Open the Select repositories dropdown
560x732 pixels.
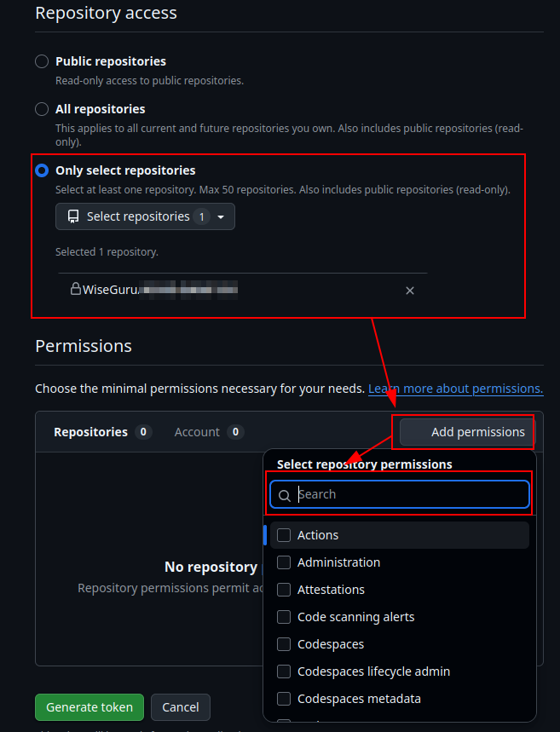click(x=145, y=216)
